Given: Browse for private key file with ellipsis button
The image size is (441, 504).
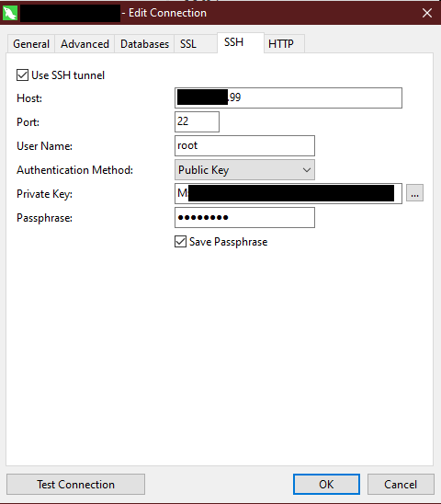Looking at the screenshot, I should point(414,193).
